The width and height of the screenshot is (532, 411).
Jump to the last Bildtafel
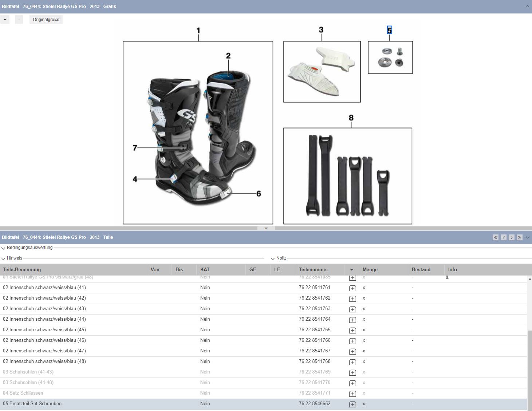pos(520,237)
